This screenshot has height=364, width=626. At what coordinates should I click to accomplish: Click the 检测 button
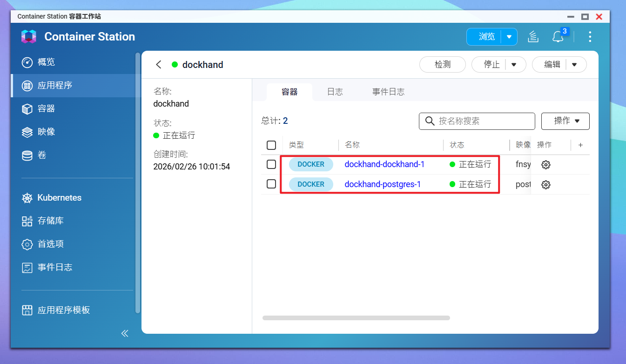click(x=442, y=64)
